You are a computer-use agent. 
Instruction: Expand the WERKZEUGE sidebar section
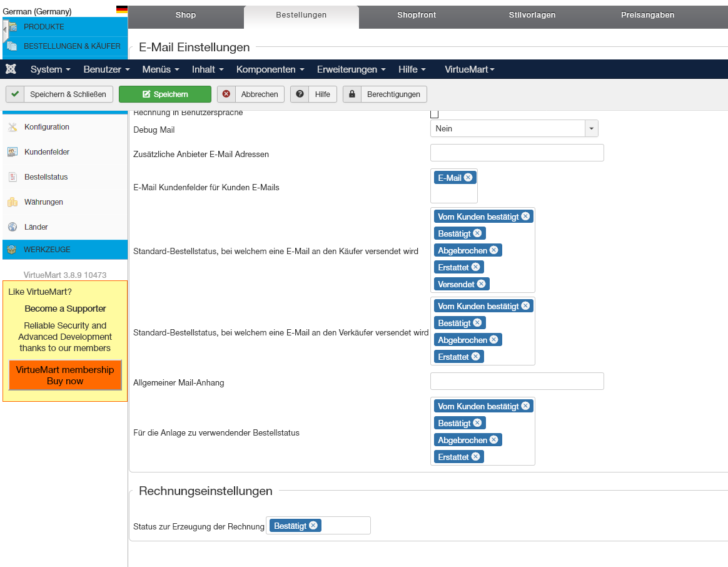tap(47, 250)
